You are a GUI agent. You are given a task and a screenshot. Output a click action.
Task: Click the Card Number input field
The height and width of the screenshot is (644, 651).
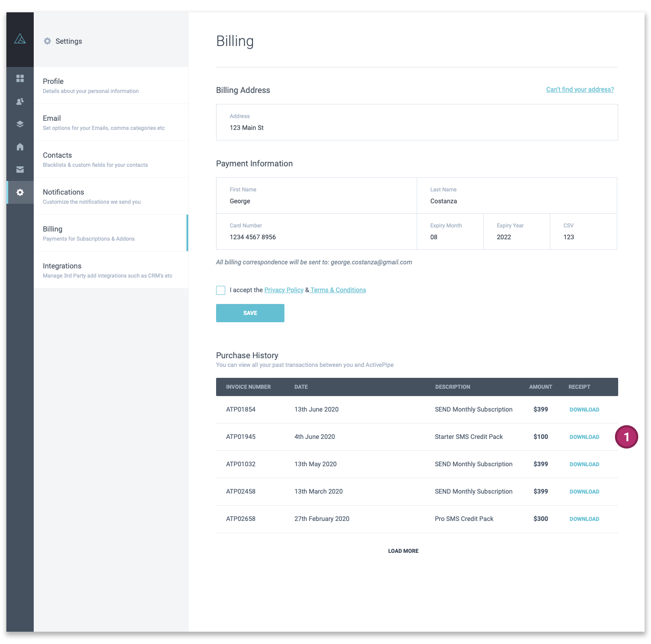coord(316,232)
